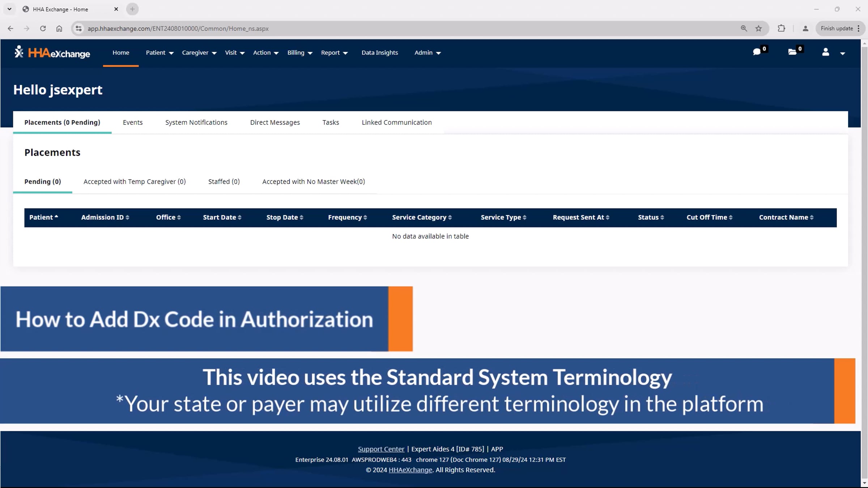Sort table by Contract Name column
The height and width of the screenshot is (488, 868).
pyautogui.click(x=786, y=217)
